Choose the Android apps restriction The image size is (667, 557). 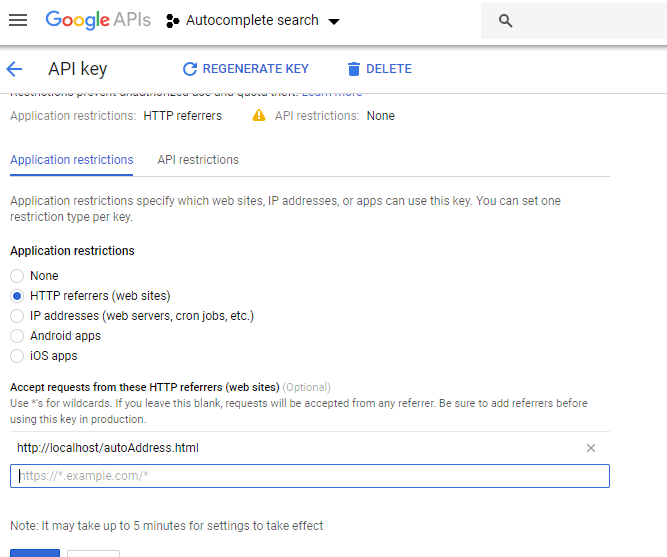tap(17, 336)
